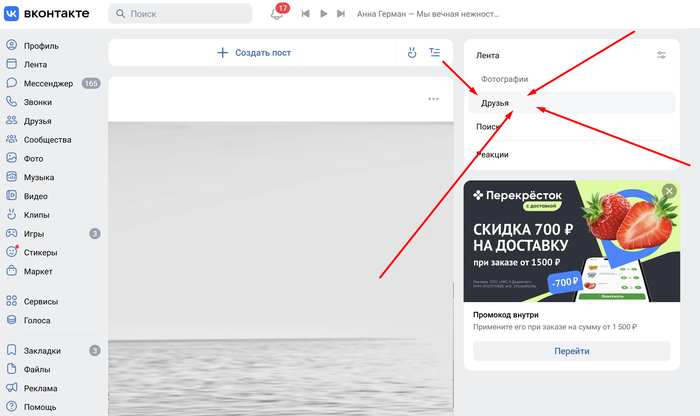Open the Музыка section in sidebar

point(53,177)
